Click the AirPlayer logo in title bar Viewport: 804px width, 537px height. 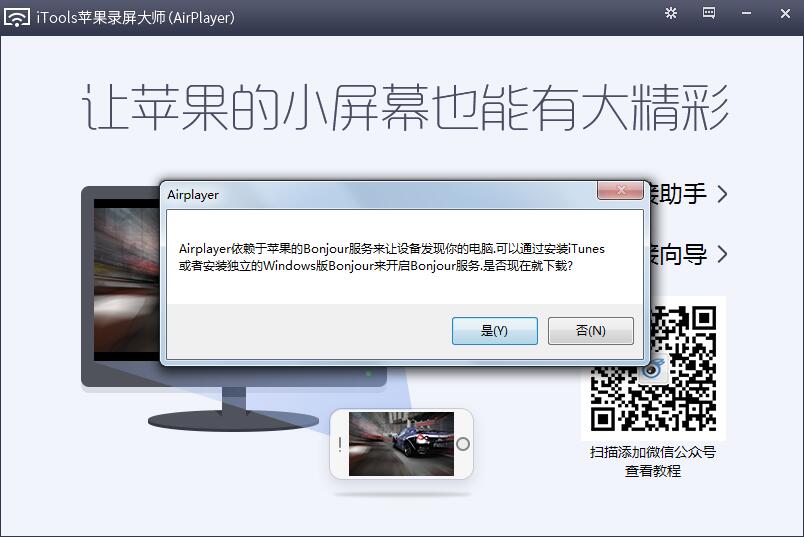point(16,17)
